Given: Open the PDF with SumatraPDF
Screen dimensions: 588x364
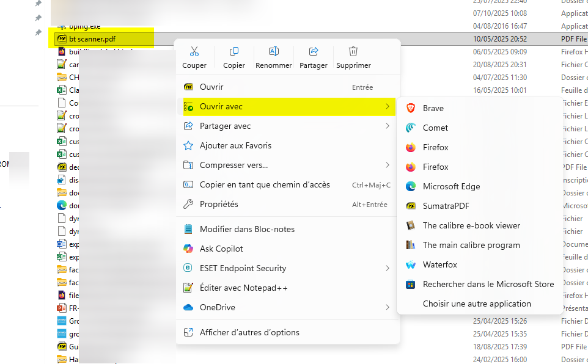Looking at the screenshot, I should pos(446,206).
